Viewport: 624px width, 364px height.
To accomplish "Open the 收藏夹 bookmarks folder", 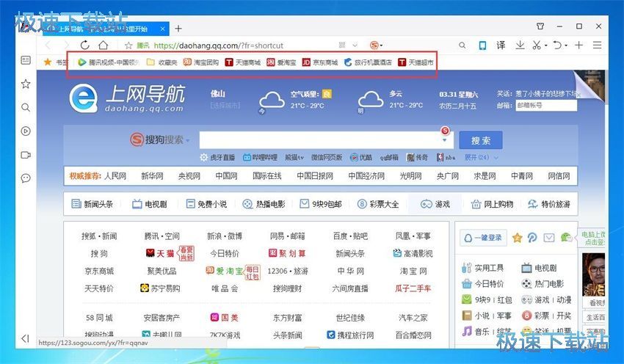I will (162, 62).
